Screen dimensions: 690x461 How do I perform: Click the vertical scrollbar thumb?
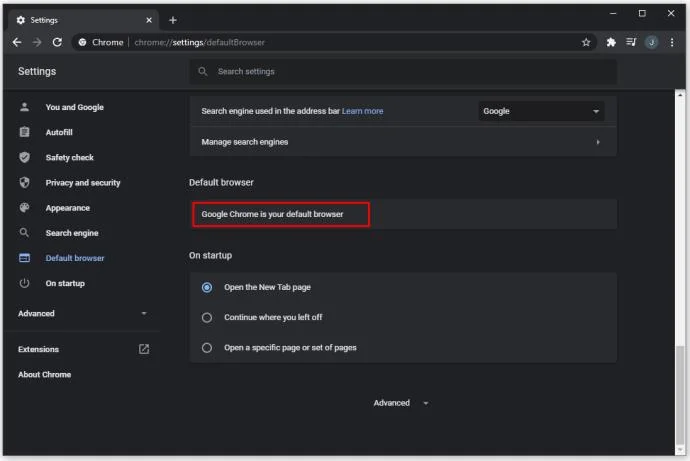tap(680, 396)
